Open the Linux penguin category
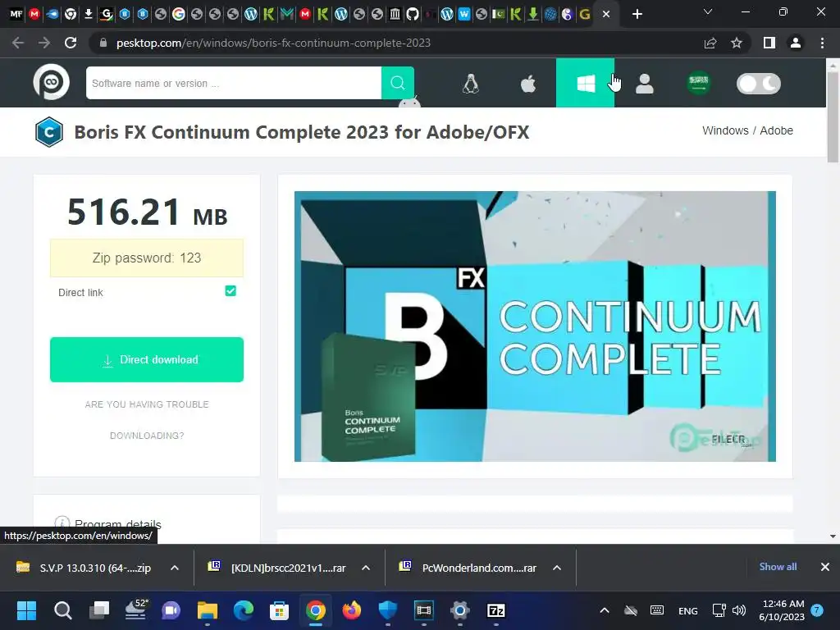The height and width of the screenshot is (630, 840). point(470,84)
